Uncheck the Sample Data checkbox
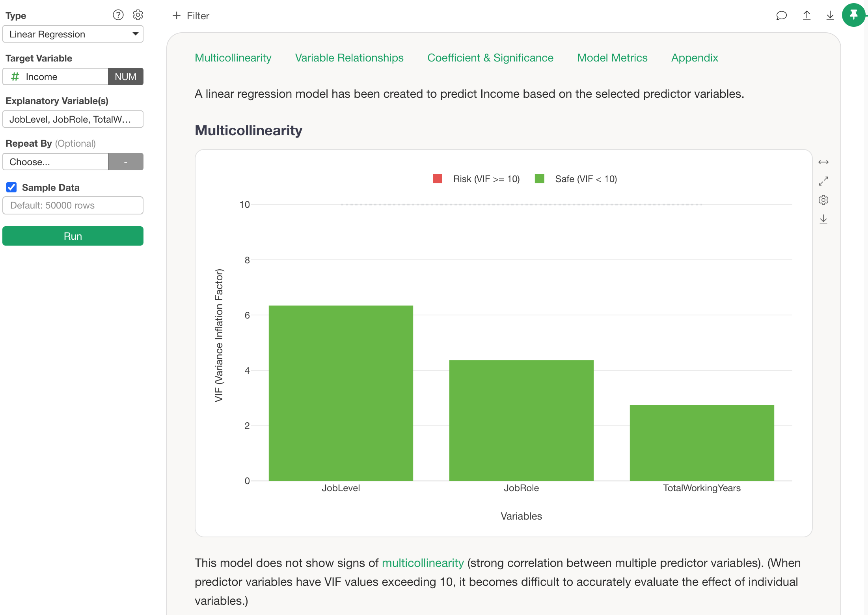 tap(11, 187)
